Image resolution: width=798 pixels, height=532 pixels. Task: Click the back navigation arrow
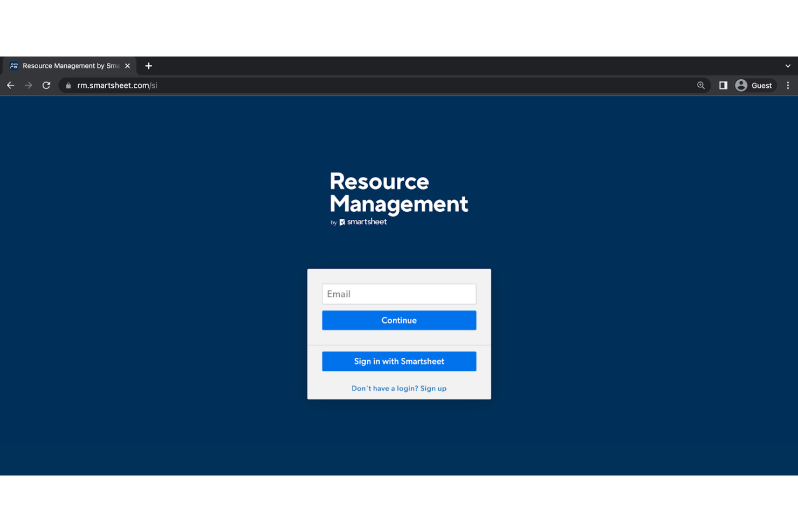[10, 85]
